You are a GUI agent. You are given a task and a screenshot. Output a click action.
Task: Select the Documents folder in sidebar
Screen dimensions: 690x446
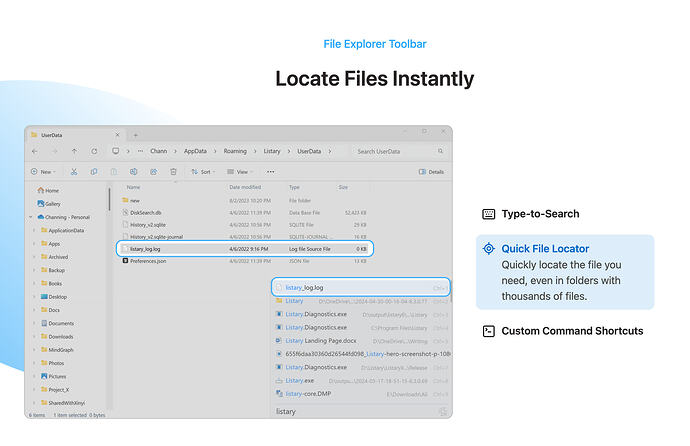(x=58, y=323)
